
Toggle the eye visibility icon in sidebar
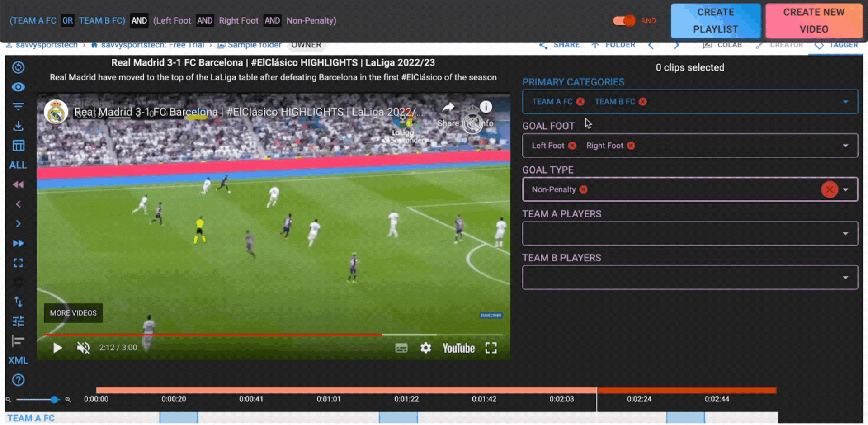coord(18,87)
